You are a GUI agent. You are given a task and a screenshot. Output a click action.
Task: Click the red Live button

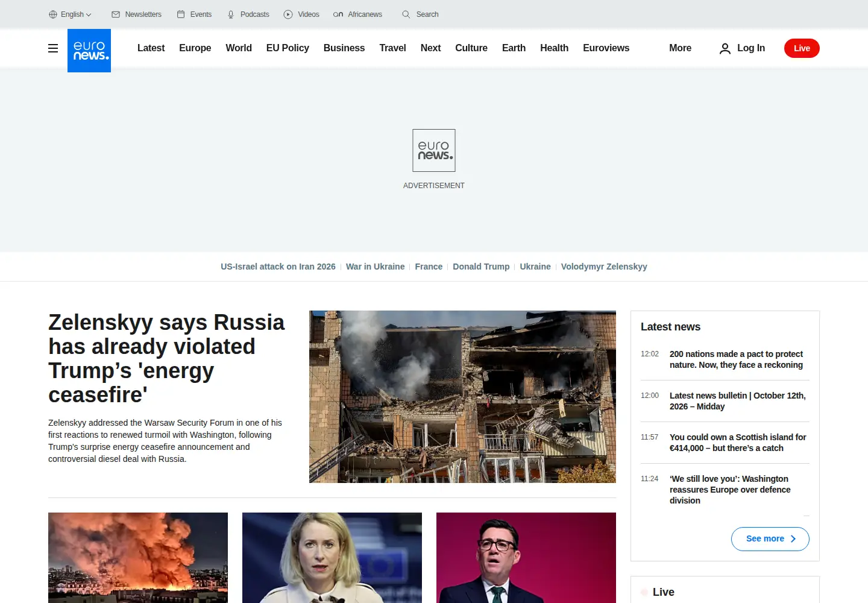802,48
